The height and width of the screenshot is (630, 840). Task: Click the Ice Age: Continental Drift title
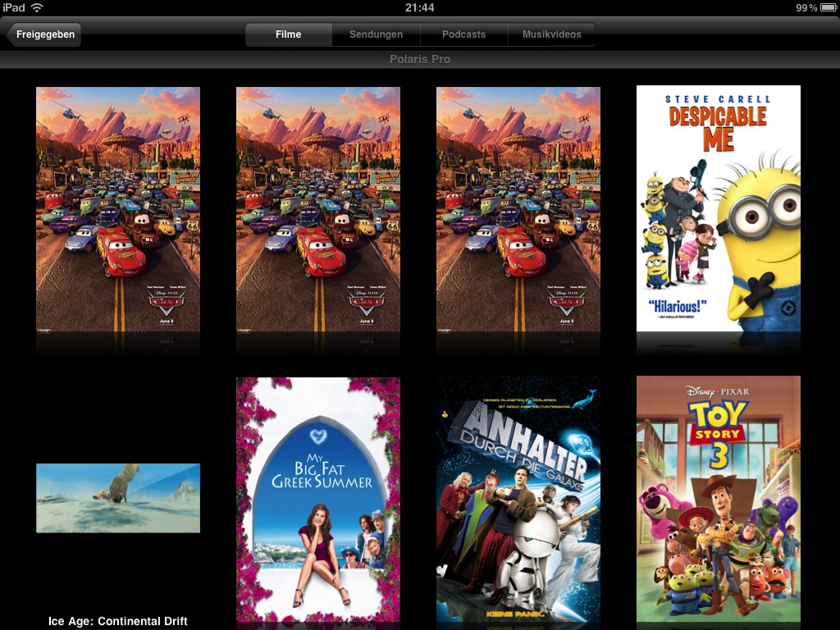click(118, 621)
